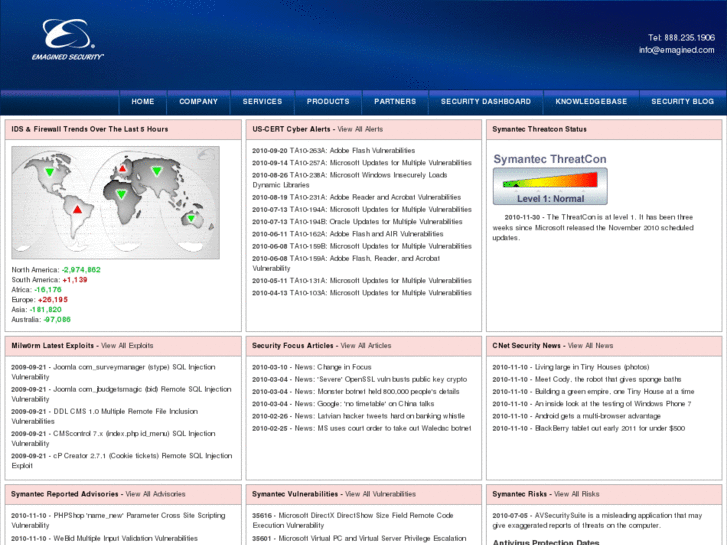Click the green triangle over North America

click(50, 172)
